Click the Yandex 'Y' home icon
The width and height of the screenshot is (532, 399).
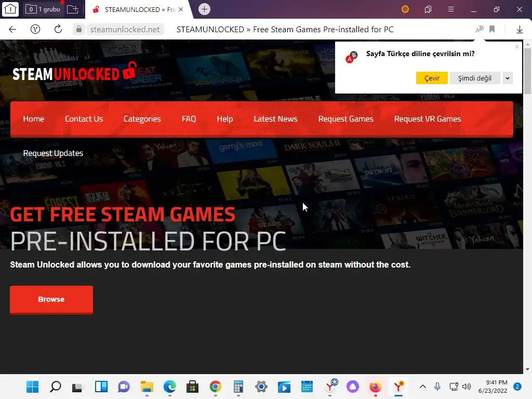click(x=35, y=29)
